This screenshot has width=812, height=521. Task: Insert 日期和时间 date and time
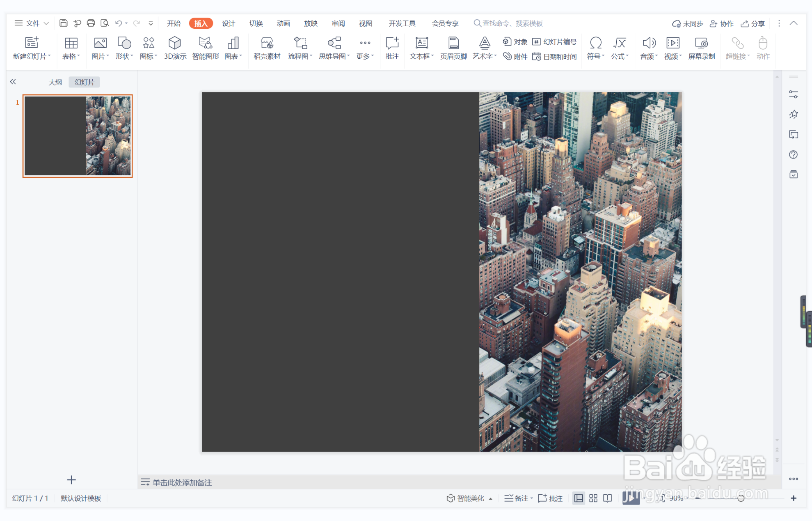point(555,57)
